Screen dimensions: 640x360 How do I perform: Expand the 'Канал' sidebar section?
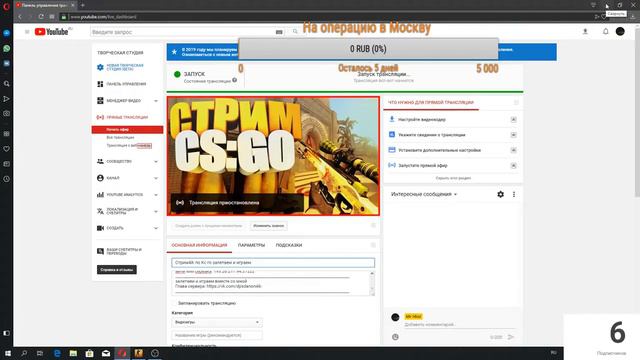point(156,178)
